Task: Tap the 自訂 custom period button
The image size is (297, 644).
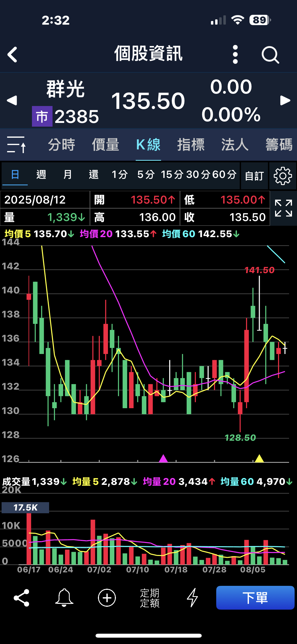Action: click(254, 176)
